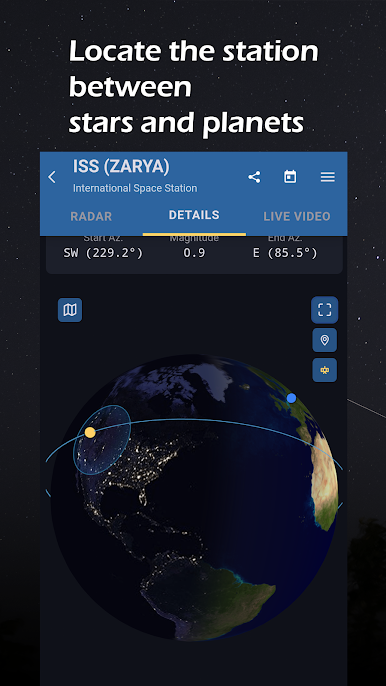Center globe on the satellite icon
This screenshot has width=386, height=686.
pos(325,370)
